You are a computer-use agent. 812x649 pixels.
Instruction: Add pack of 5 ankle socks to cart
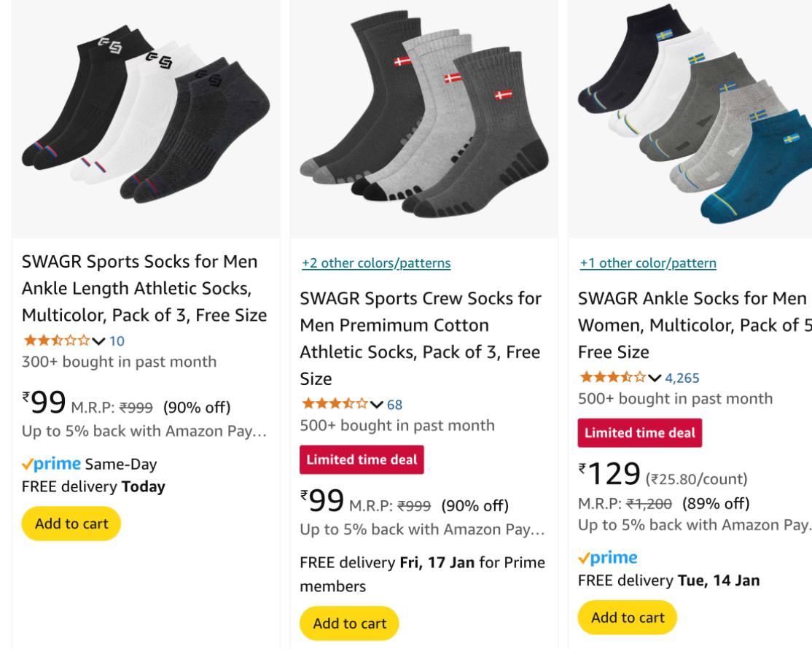coord(628,618)
